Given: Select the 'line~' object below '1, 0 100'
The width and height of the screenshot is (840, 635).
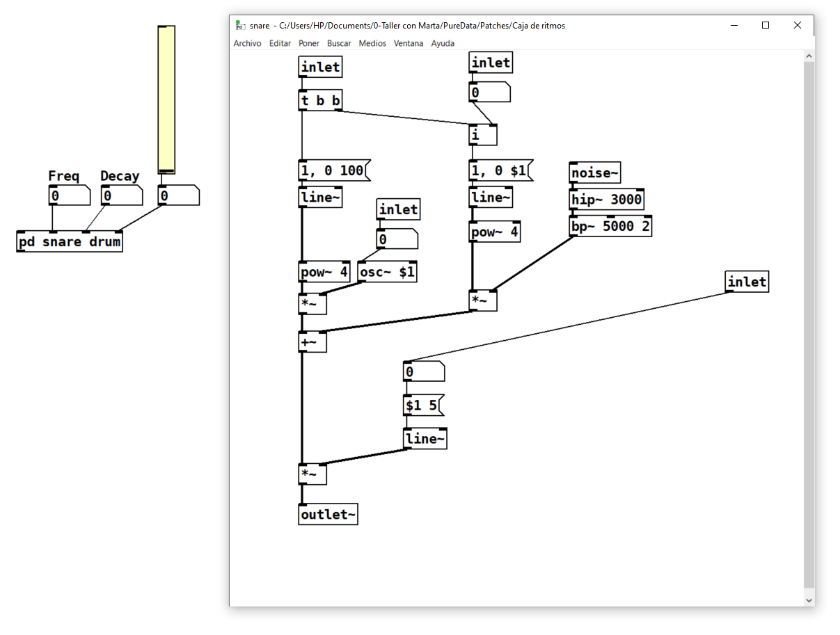Looking at the screenshot, I should 320,198.
